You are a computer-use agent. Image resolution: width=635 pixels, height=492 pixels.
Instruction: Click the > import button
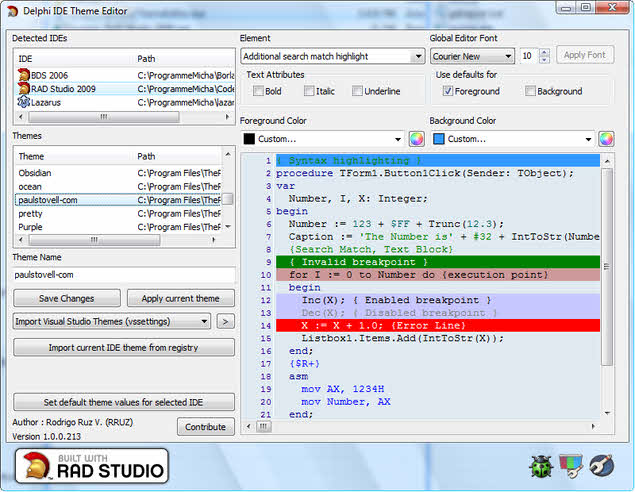pos(225,322)
